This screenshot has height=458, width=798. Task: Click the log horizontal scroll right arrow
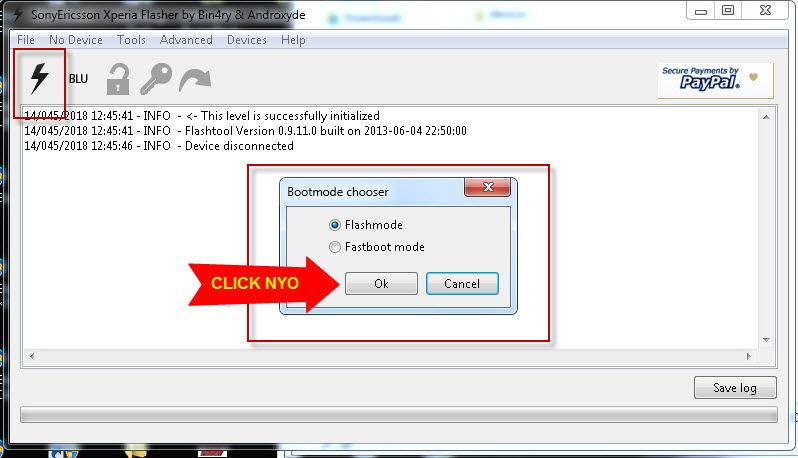pos(748,356)
